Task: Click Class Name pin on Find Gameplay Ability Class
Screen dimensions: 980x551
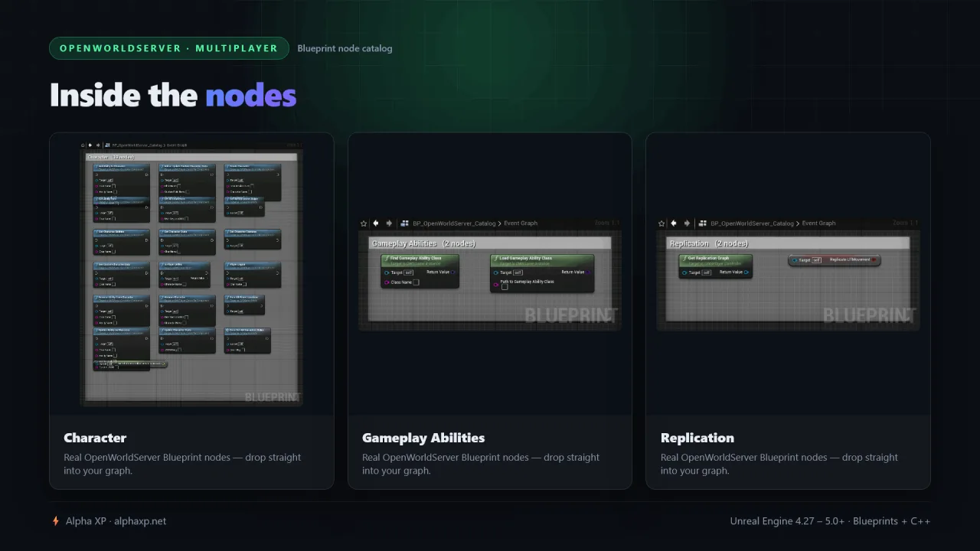Action: coord(387,282)
